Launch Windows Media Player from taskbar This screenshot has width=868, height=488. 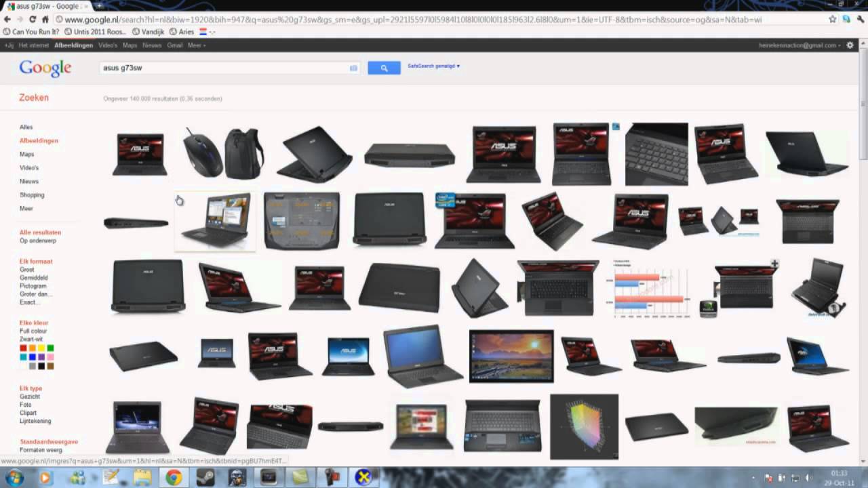coord(45,477)
